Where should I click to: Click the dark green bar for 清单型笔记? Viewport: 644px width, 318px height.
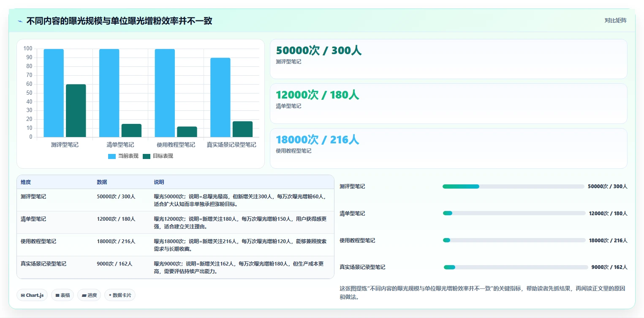point(131,131)
